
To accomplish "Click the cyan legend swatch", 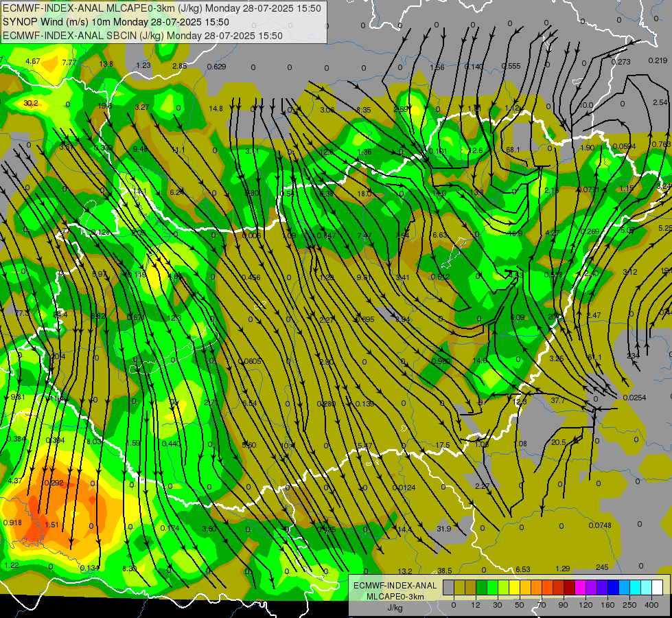I will (x=635, y=587).
